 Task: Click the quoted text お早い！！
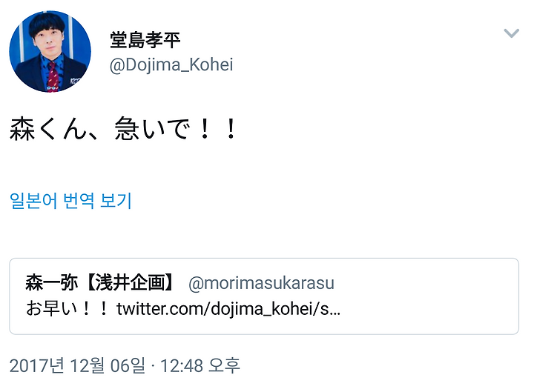67,308
